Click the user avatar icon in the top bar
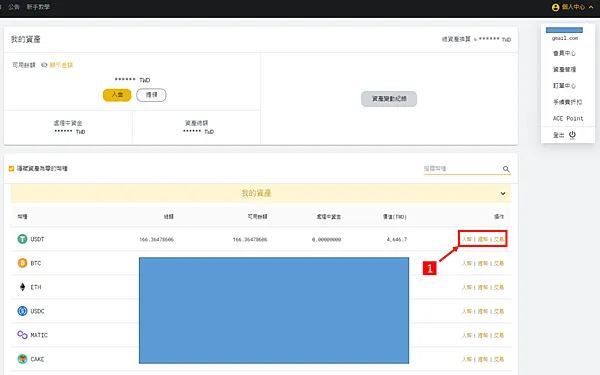Screen dimensions: 600x375 555,7
